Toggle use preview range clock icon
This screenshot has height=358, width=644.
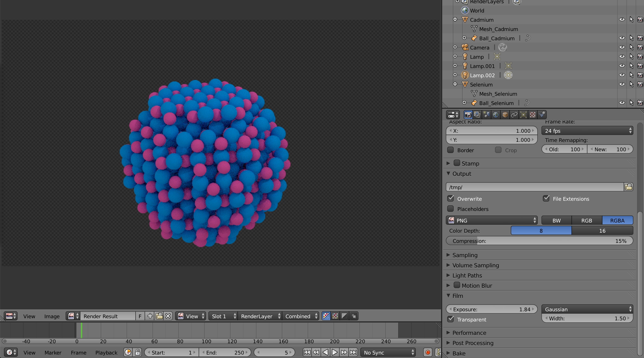click(x=128, y=352)
